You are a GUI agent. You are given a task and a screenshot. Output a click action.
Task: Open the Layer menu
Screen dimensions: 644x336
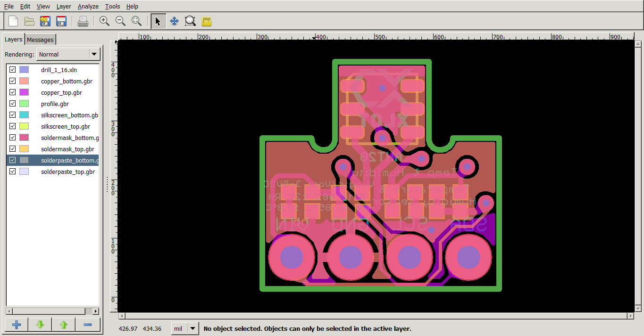click(x=64, y=6)
